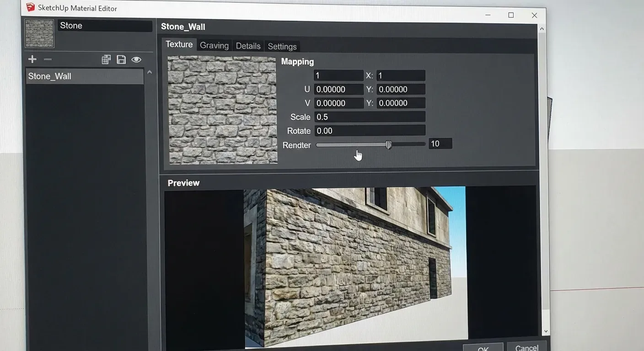Viewport: 644px width, 351px height.
Task: Open the Settings tab
Action: [282, 46]
